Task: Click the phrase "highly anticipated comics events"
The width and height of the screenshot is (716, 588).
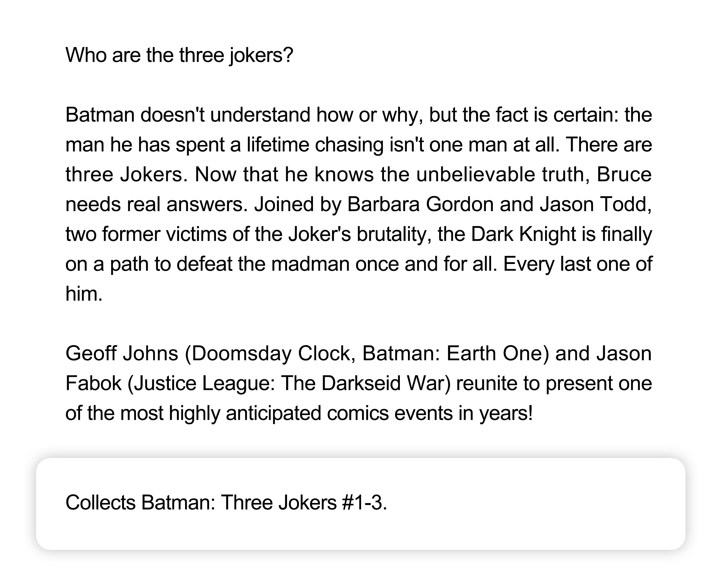Action: (310, 413)
